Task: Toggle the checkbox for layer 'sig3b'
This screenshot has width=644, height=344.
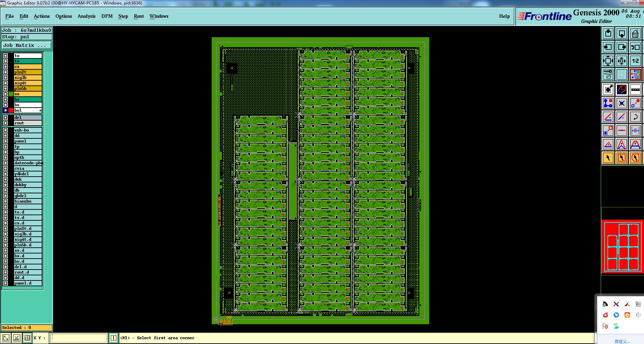Action: tap(5, 78)
